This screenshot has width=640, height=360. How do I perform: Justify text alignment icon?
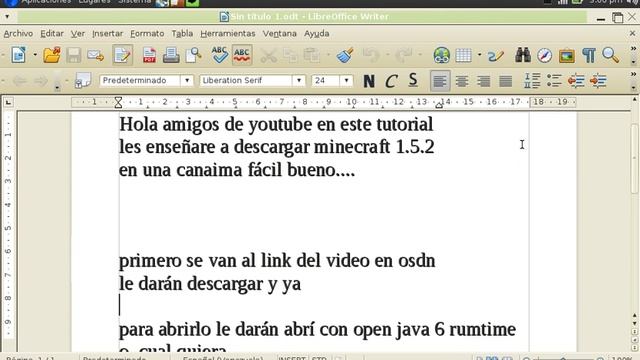(x=506, y=81)
